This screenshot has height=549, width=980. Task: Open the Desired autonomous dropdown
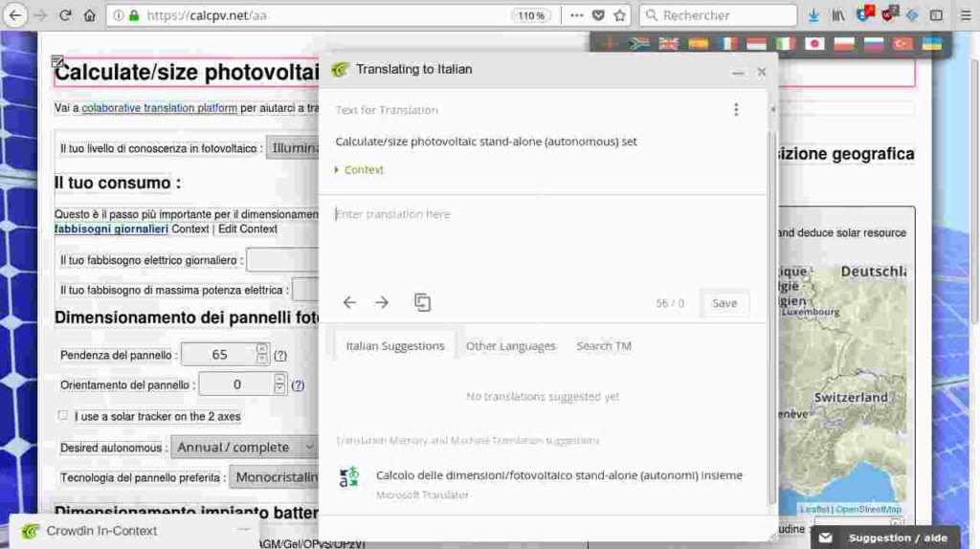(244, 447)
